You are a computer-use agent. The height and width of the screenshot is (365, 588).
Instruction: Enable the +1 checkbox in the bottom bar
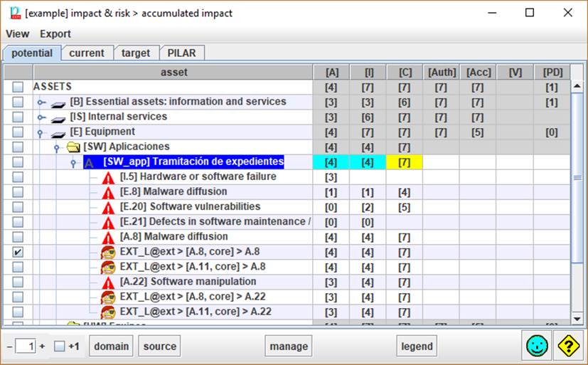tap(60, 347)
